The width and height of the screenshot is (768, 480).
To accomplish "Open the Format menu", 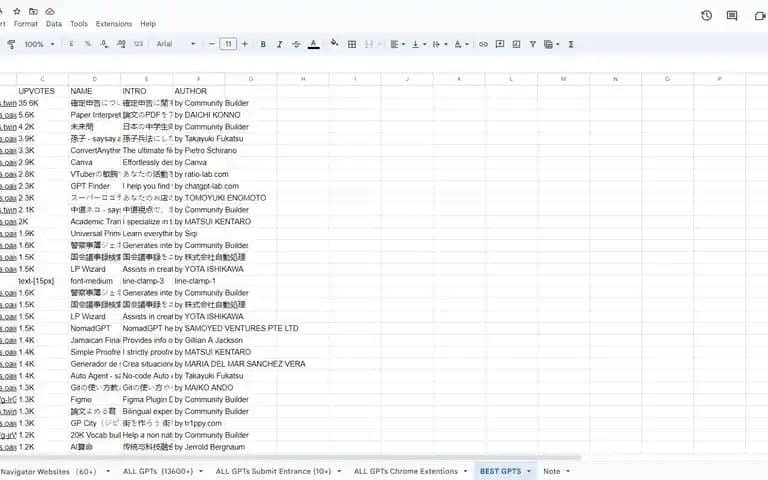I will 25,24.
